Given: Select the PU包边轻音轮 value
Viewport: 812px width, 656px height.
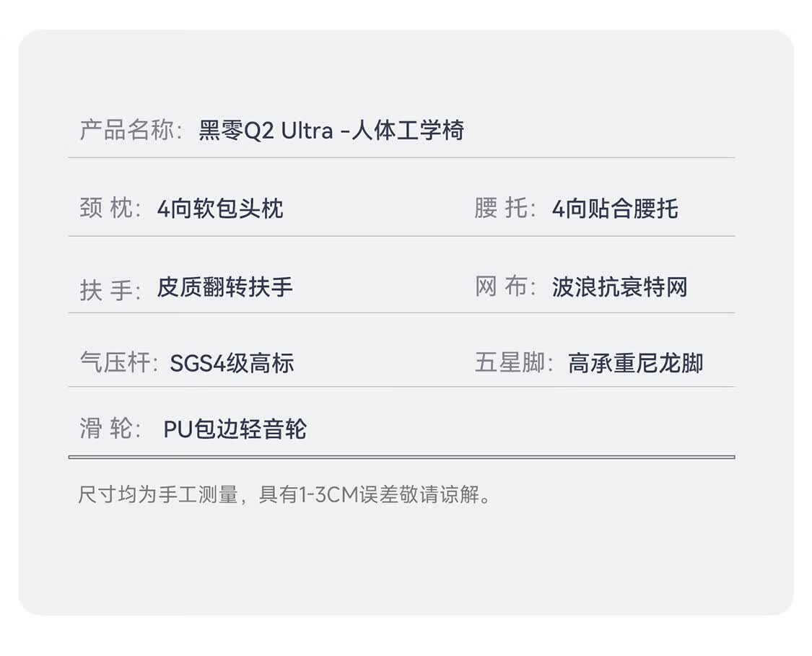Looking at the screenshot, I should [235, 429].
